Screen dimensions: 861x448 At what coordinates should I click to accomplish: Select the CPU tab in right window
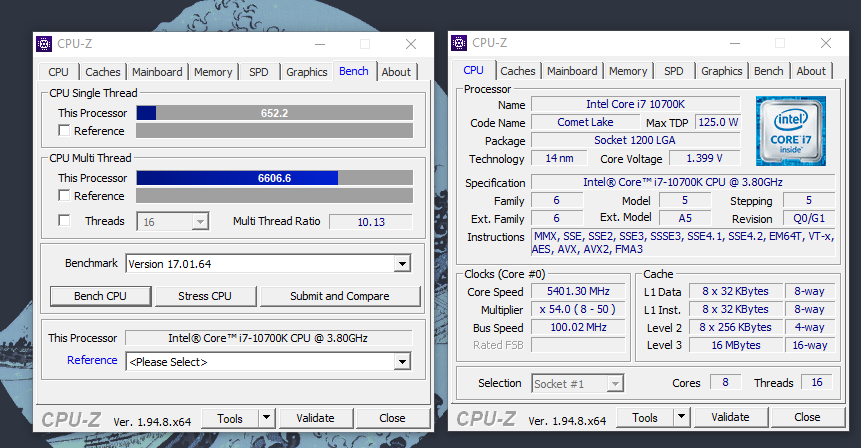pyautogui.click(x=473, y=70)
